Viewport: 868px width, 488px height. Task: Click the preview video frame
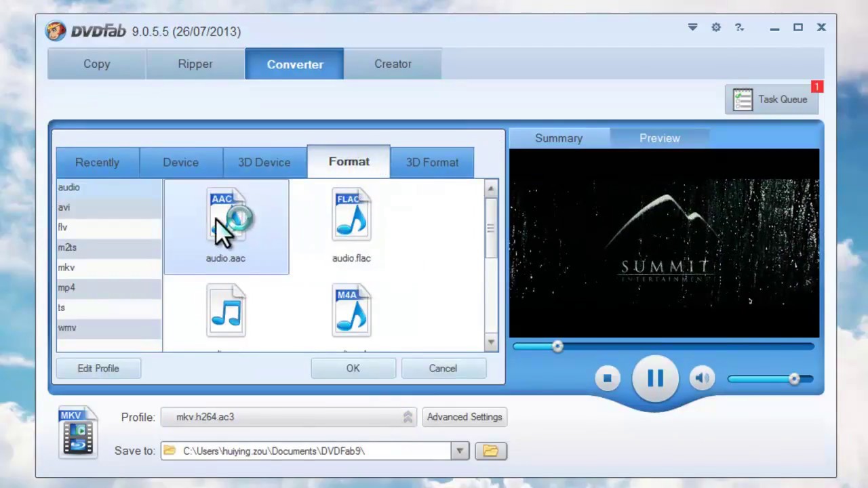pos(664,243)
